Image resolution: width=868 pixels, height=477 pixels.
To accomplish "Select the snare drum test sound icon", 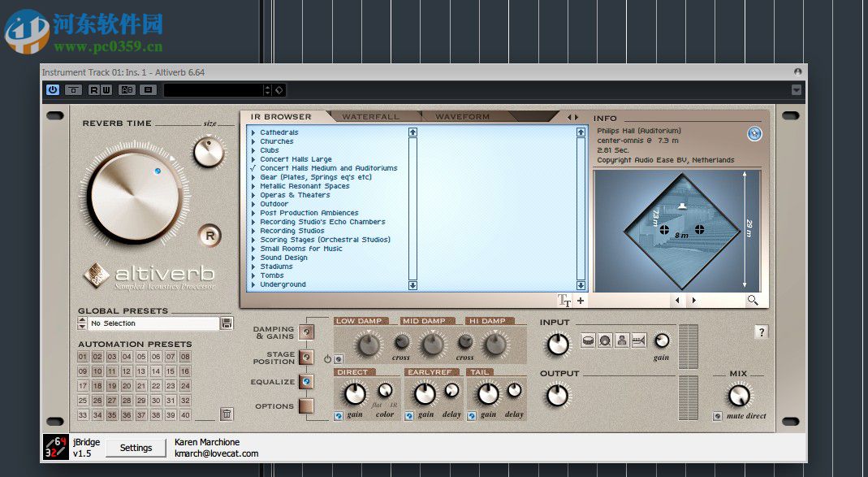I will [588, 340].
